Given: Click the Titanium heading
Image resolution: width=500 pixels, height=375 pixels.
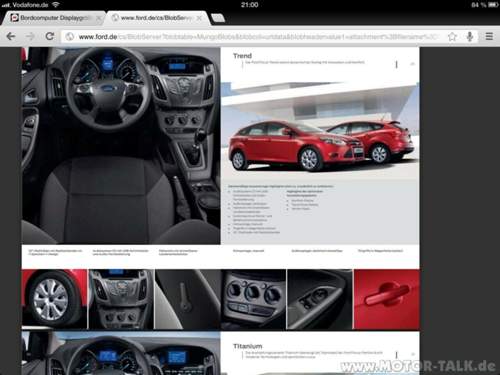Looking at the screenshot, I should (x=248, y=346).
